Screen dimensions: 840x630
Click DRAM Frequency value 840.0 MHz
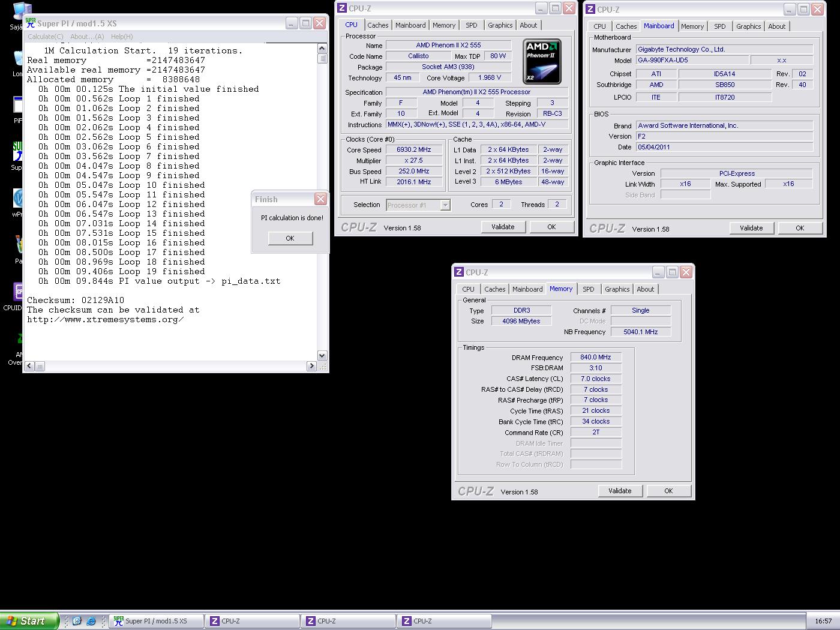point(596,357)
